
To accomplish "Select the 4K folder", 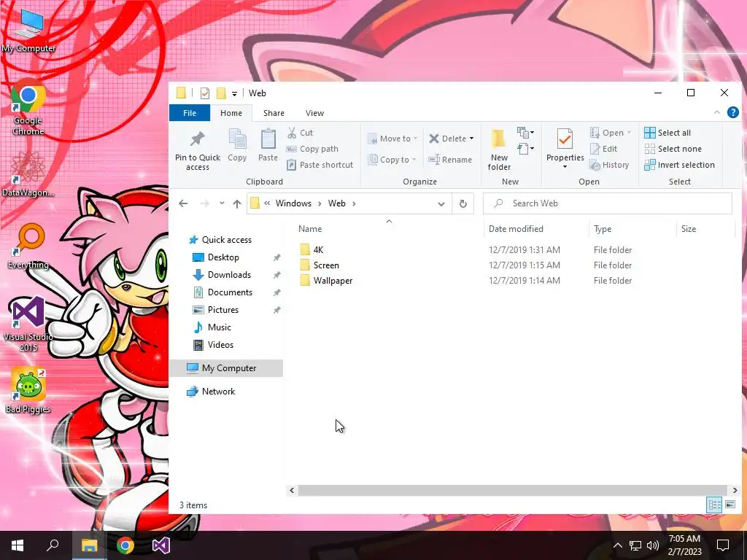I will 318,250.
